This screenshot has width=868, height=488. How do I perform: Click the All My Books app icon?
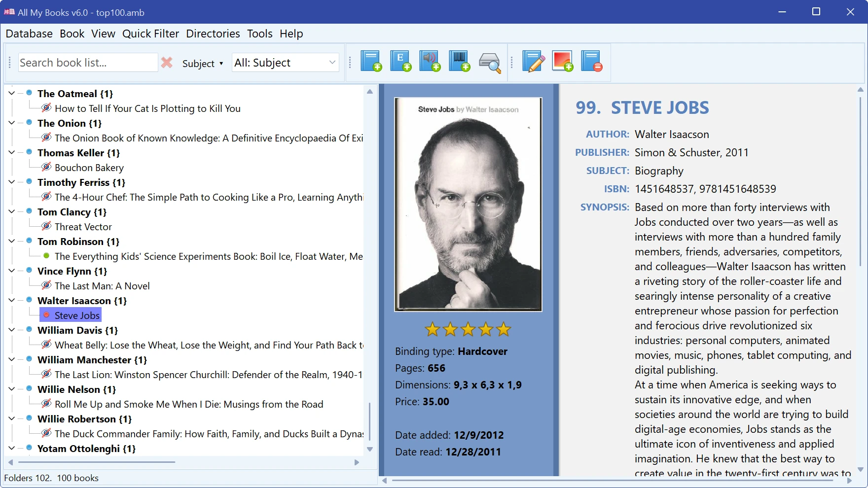tap(9, 12)
